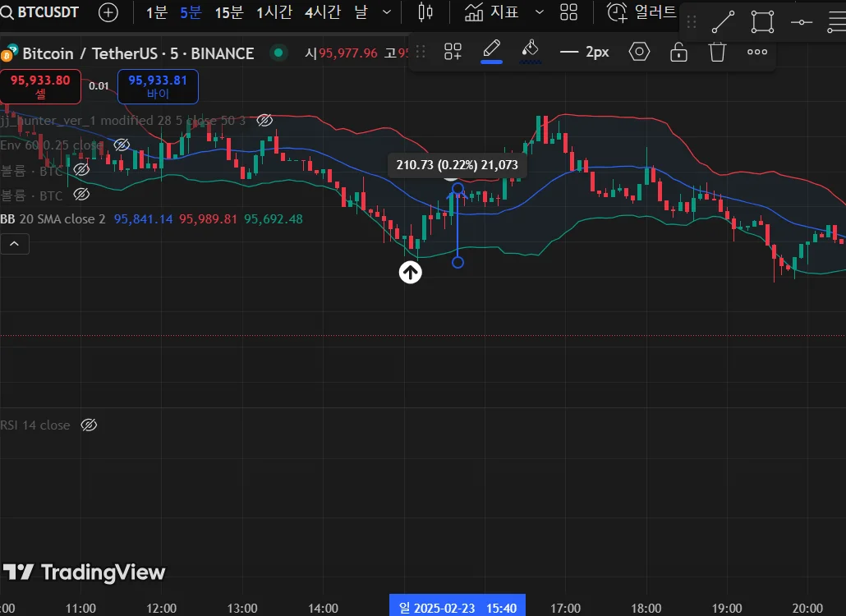Open the list-style drawing tool icon

[x=837, y=22]
